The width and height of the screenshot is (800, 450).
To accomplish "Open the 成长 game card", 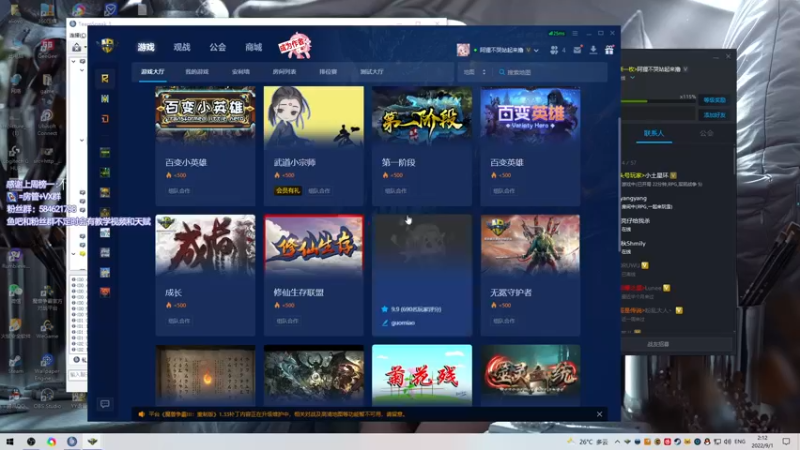I will point(205,275).
